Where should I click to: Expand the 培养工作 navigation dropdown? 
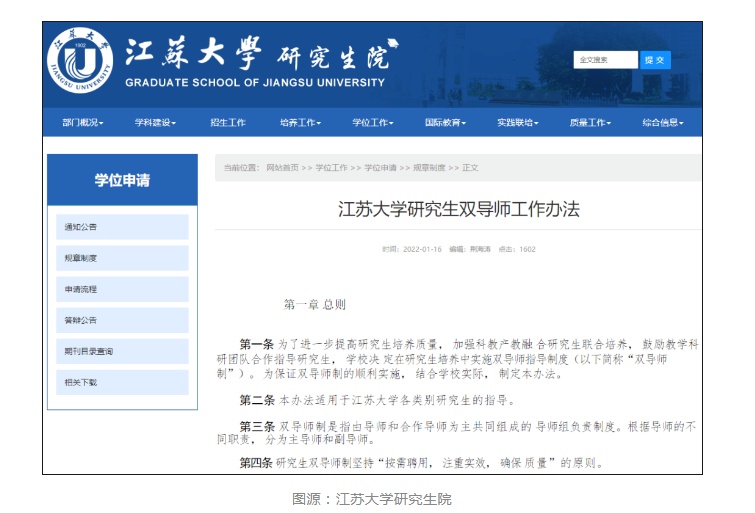[300, 122]
